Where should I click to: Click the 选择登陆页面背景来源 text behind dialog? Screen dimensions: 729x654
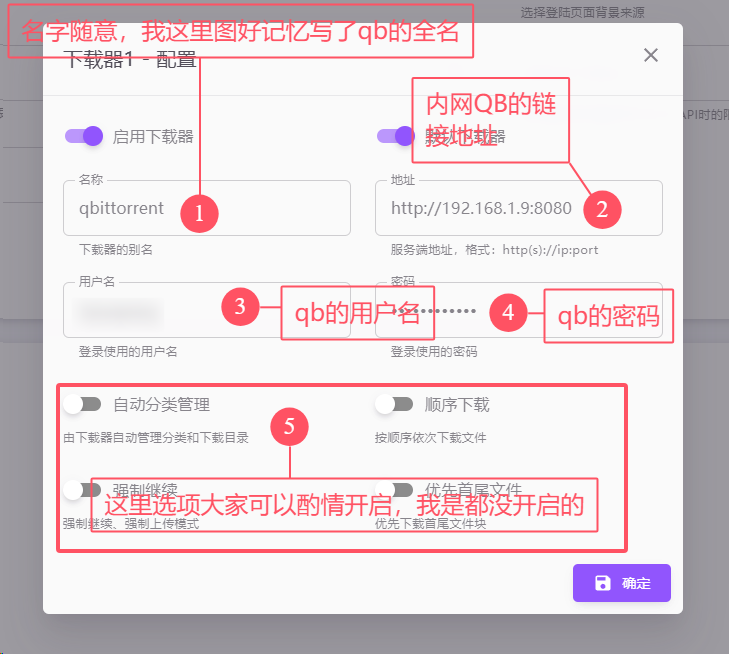(x=583, y=13)
